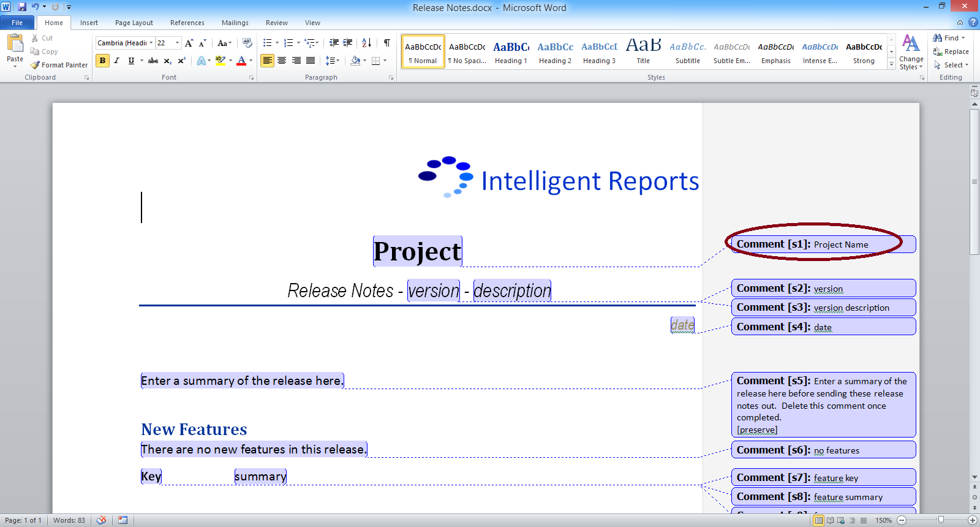Open the Change Case dropdown
The width and height of the screenshot is (980, 527).
point(224,43)
